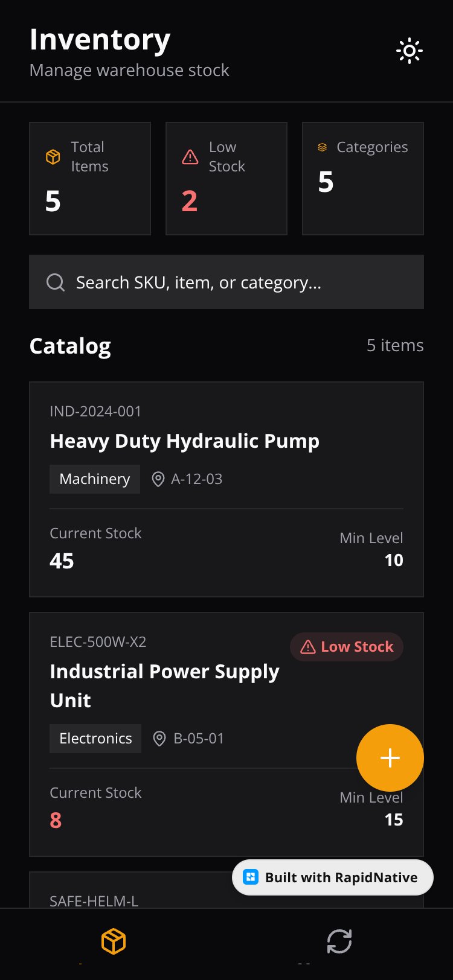Tap the Categories layers icon
The height and width of the screenshot is (980, 453).
pyautogui.click(x=323, y=147)
